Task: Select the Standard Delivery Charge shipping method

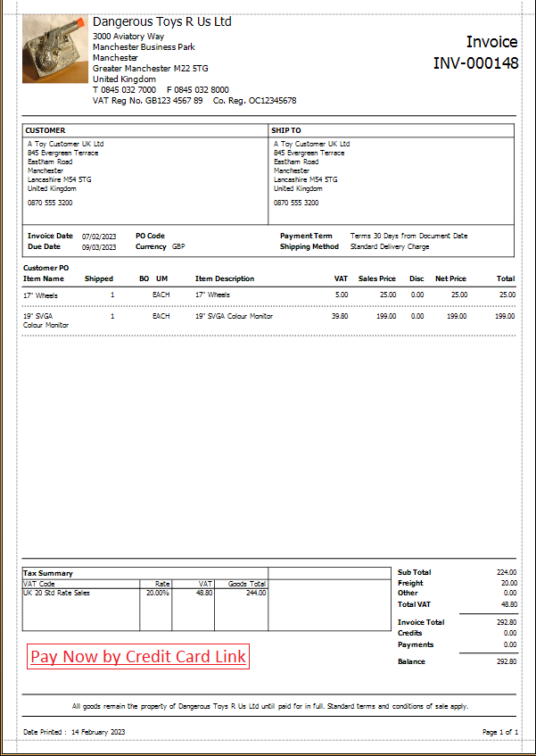Action: [x=390, y=247]
